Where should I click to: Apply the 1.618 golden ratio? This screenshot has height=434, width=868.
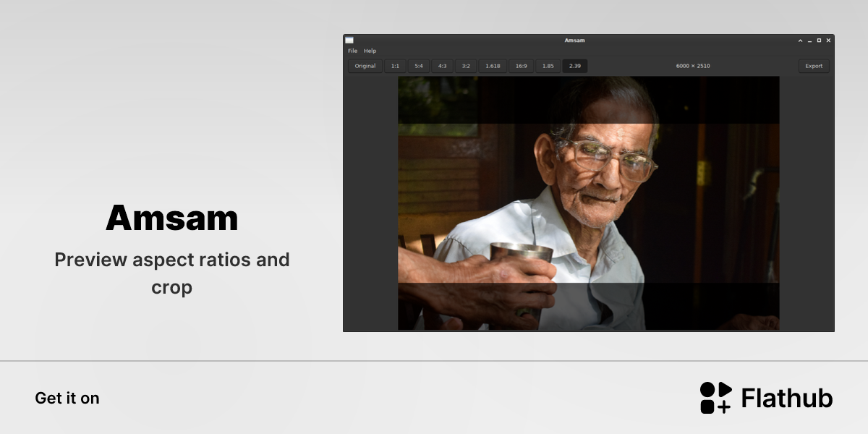[493, 66]
